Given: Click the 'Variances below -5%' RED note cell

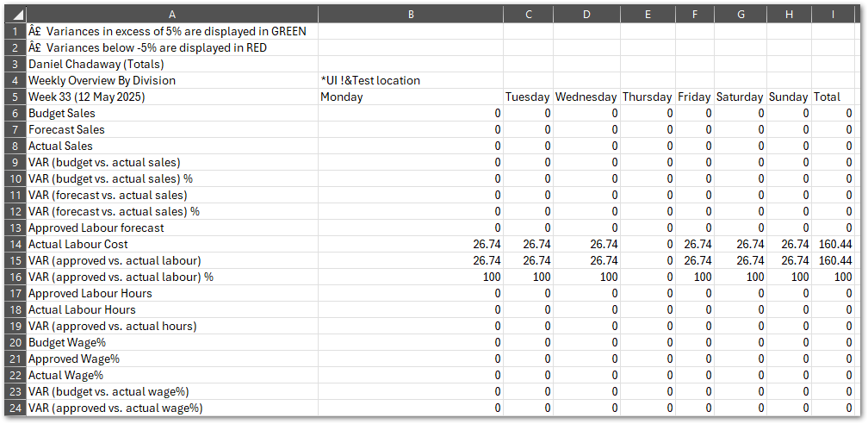Looking at the screenshot, I should 172,47.
